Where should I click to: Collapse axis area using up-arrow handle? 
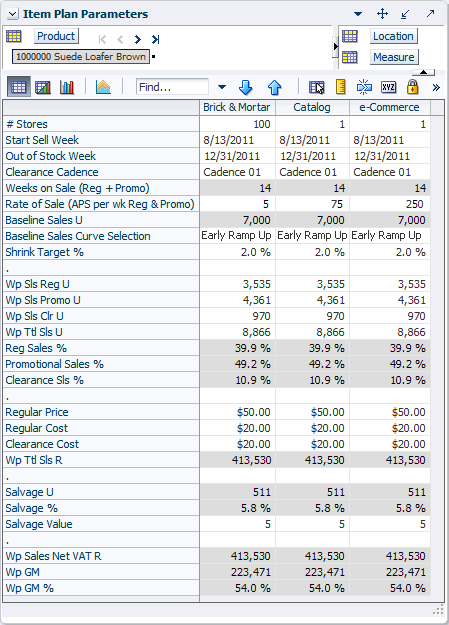(x=423, y=72)
